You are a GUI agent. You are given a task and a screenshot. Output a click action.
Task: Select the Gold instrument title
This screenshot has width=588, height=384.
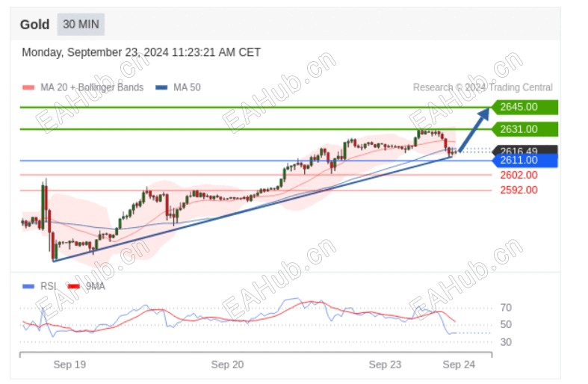pos(34,25)
